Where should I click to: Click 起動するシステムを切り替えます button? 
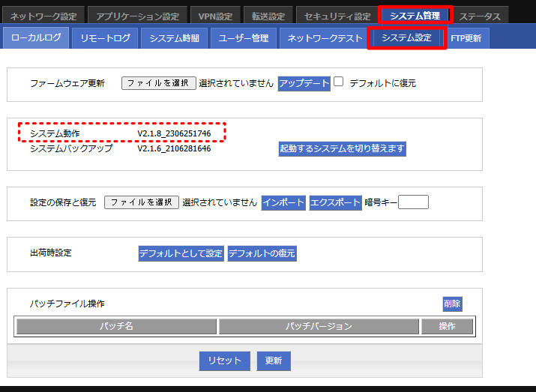pyautogui.click(x=342, y=148)
